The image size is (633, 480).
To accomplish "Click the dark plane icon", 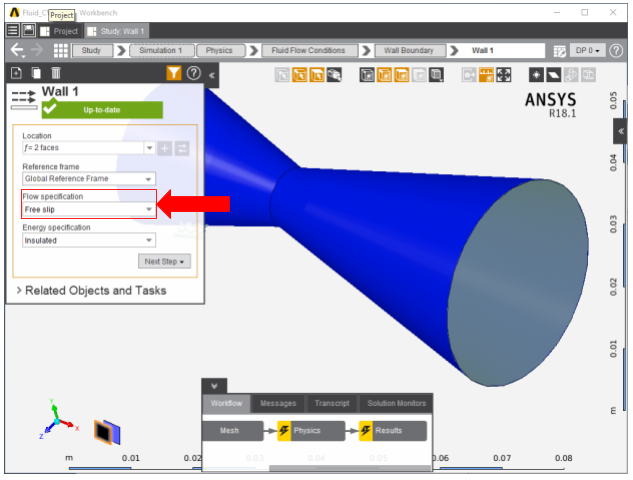I will tap(553, 75).
